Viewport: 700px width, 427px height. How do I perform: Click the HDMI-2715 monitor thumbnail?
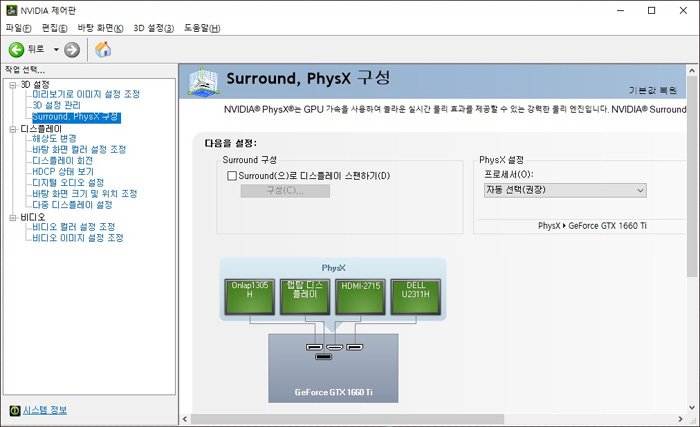point(360,297)
